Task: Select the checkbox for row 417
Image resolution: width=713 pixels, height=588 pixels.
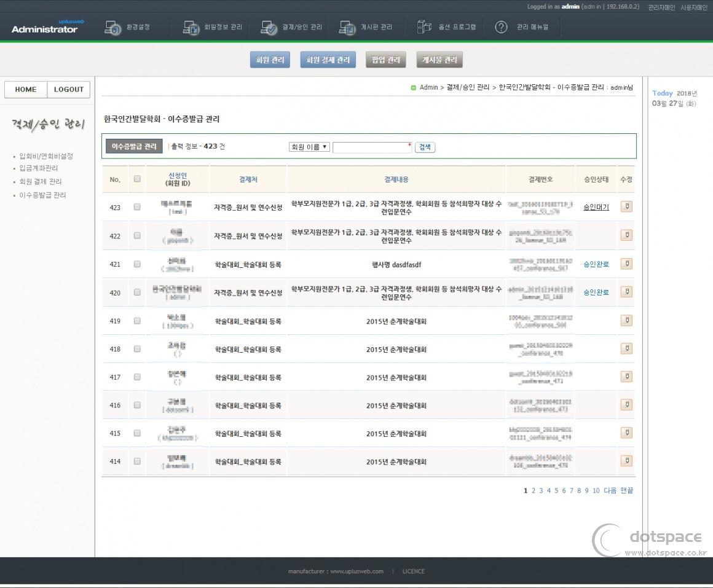Action: (x=137, y=377)
